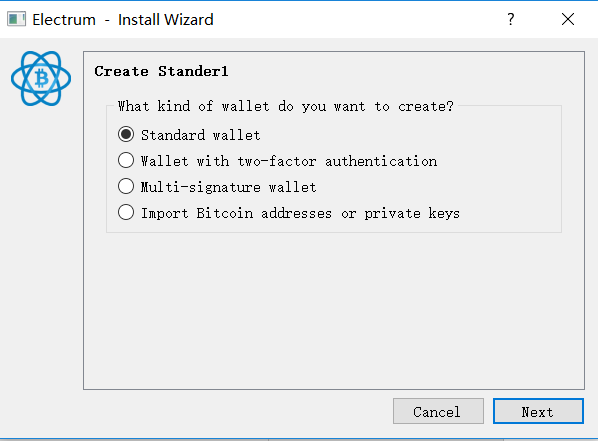Screen dimensions: 598x441
Task: Close the Install Wizard window
Action: tap(568, 19)
